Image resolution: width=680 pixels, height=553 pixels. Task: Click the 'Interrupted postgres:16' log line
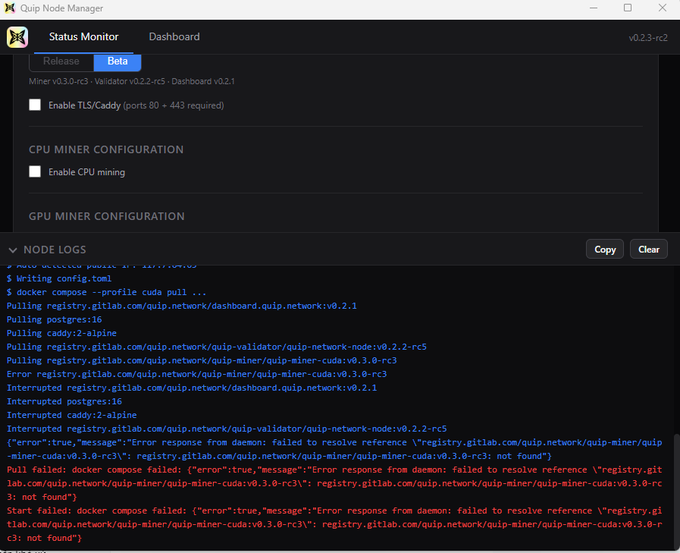tap(64, 402)
